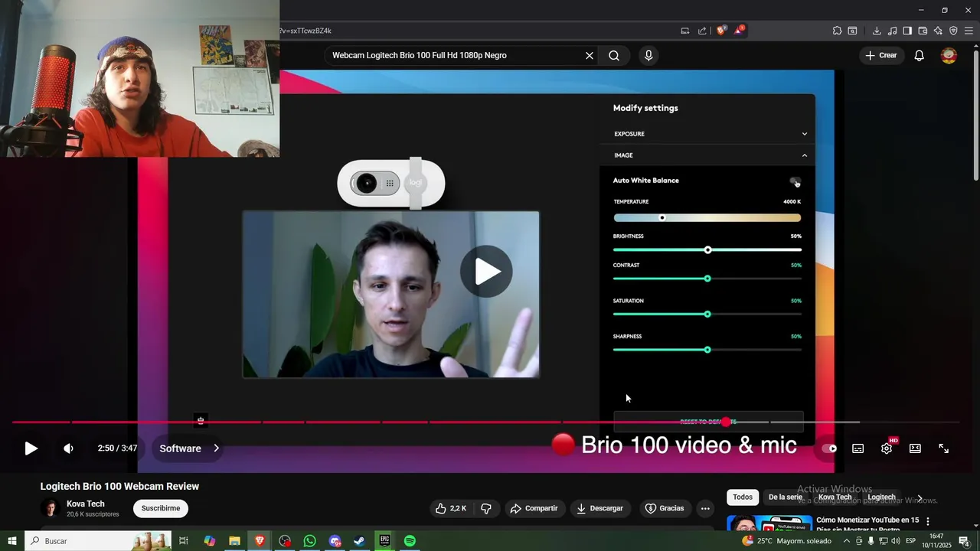This screenshot has width=980, height=551.
Task: Open the video settings gear
Action: point(887,448)
